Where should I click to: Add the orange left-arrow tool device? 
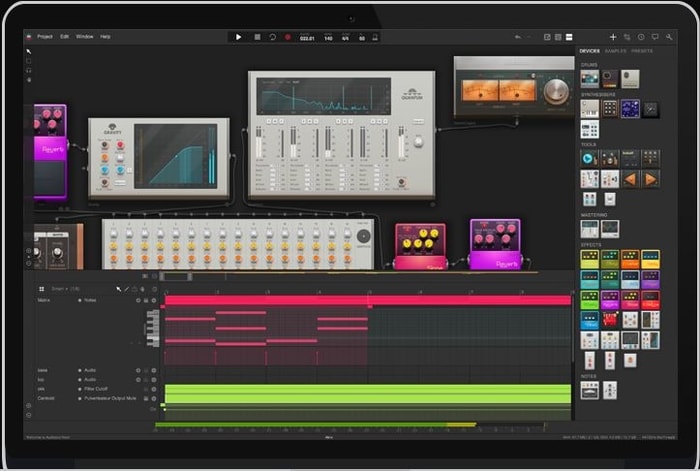(630, 179)
